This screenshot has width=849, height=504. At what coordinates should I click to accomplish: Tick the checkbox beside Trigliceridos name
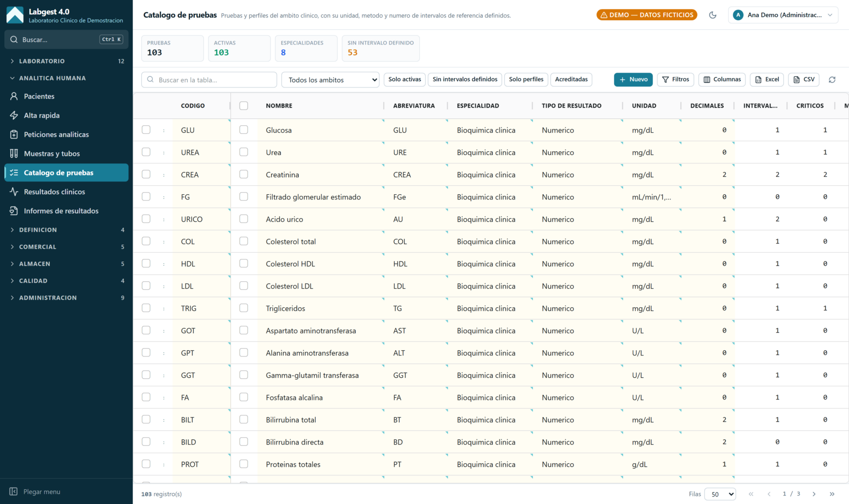coord(244,308)
